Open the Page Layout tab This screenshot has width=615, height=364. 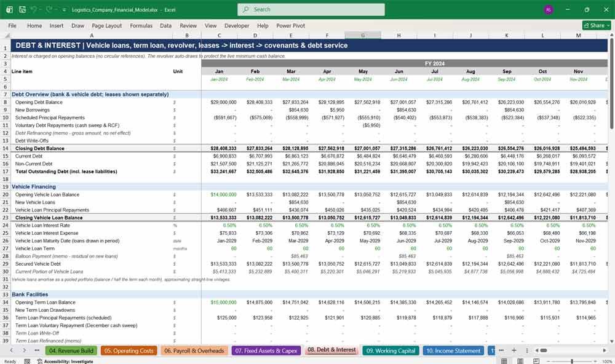pyautogui.click(x=106, y=25)
